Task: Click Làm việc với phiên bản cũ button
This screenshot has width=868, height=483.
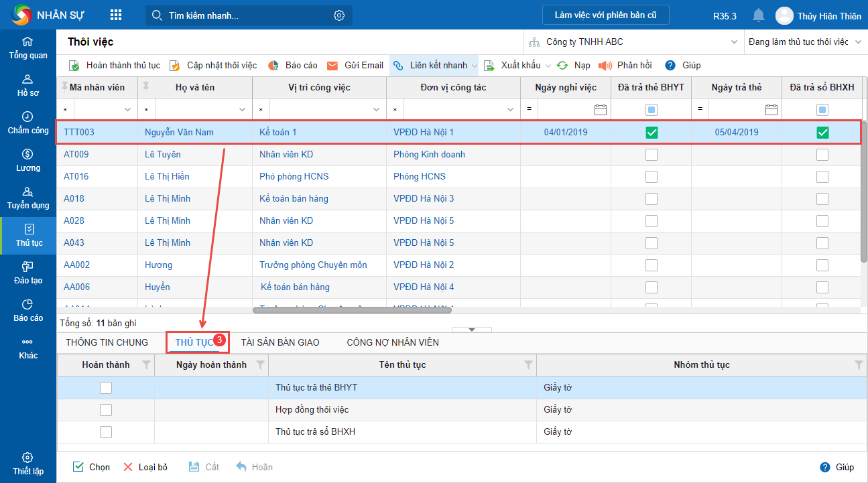Action: coord(605,15)
